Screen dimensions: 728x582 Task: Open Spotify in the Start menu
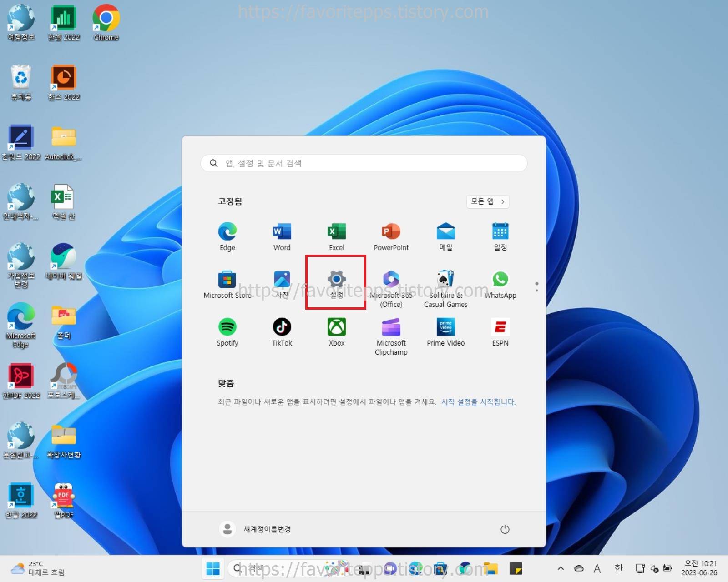(x=227, y=332)
